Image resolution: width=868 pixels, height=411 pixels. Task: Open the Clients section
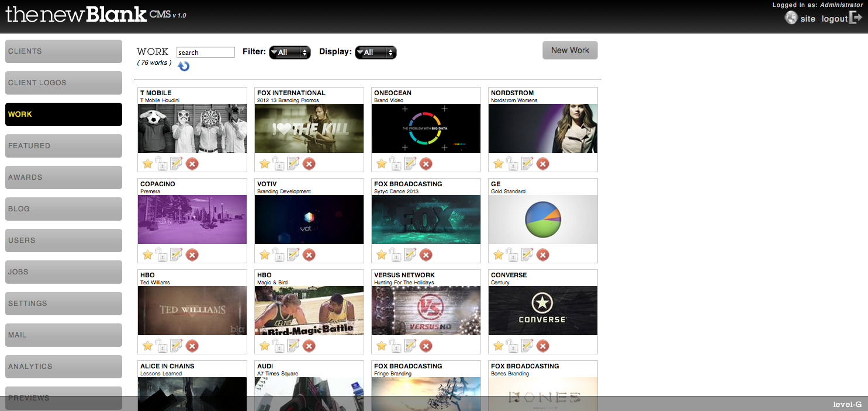tap(64, 51)
